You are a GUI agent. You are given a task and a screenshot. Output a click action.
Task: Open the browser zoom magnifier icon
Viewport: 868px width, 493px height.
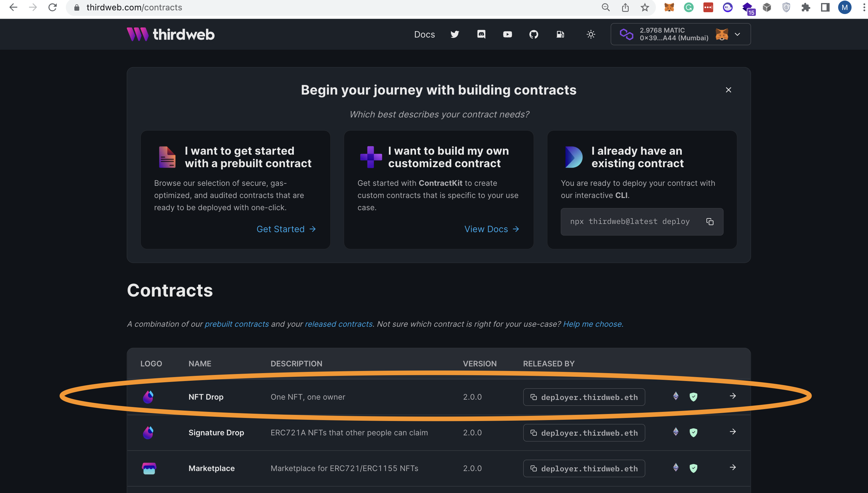click(x=606, y=7)
